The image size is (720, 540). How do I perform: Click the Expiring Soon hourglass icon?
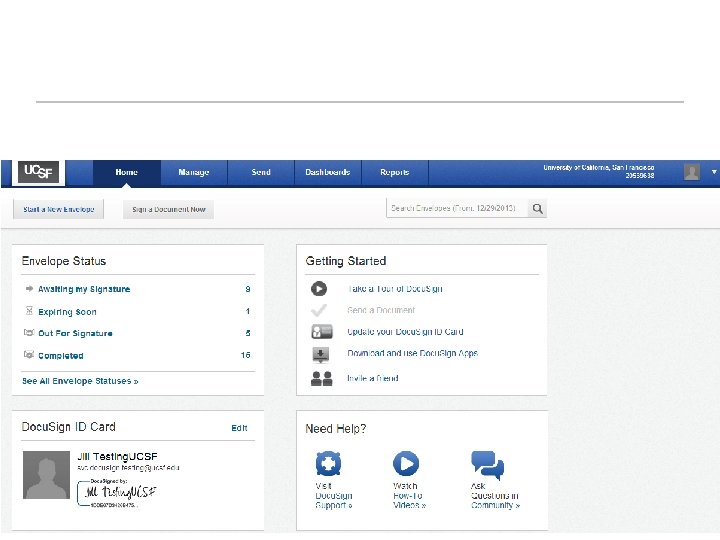click(x=29, y=311)
